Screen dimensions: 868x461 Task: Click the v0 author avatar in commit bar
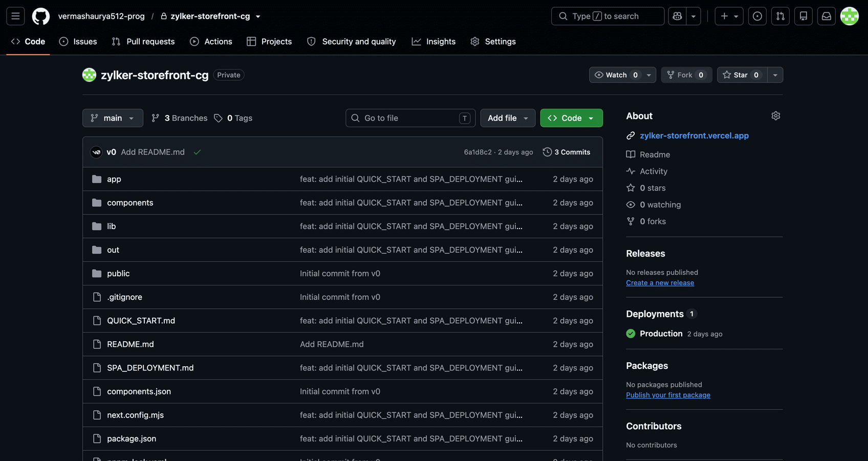pos(96,152)
